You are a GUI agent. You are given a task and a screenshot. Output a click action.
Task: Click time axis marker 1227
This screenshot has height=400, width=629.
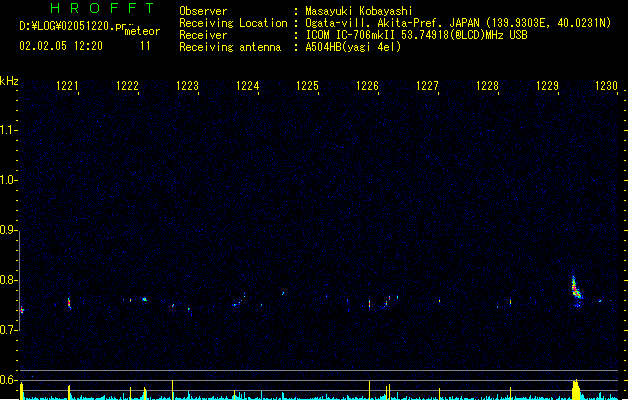coord(427,86)
